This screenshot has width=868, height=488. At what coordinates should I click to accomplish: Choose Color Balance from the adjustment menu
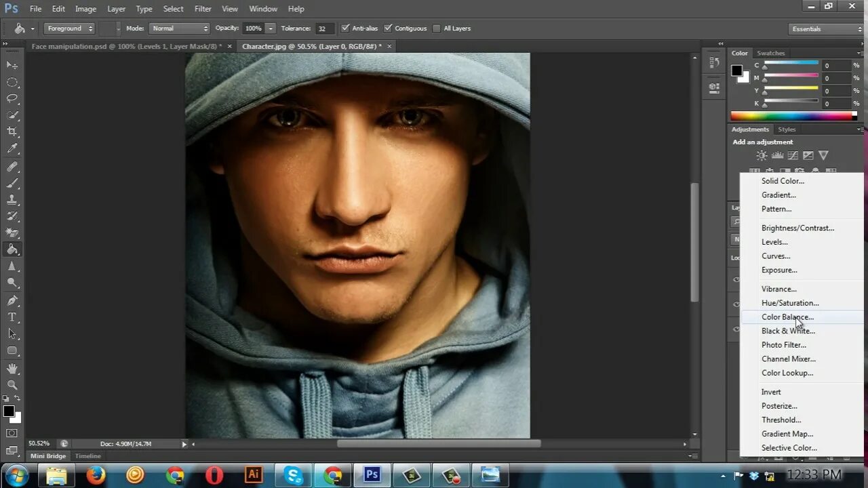click(x=787, y=317)
